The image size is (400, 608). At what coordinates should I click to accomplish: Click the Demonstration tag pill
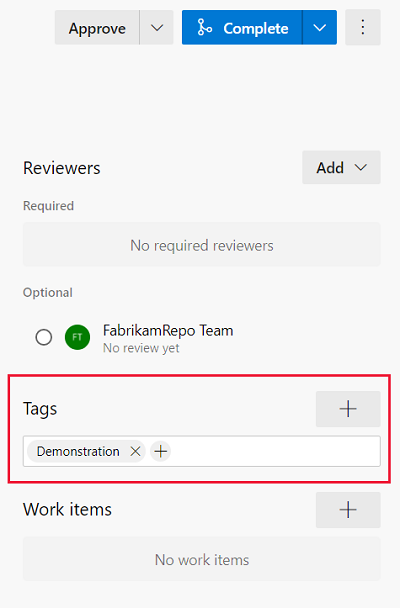[86, 451]
